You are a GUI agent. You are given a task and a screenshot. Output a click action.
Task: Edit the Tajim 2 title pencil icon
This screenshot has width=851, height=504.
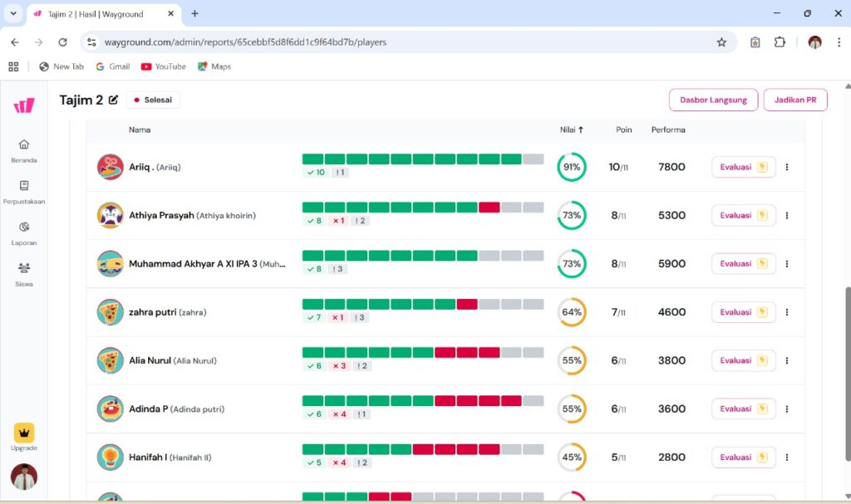(x=113, y=100)
